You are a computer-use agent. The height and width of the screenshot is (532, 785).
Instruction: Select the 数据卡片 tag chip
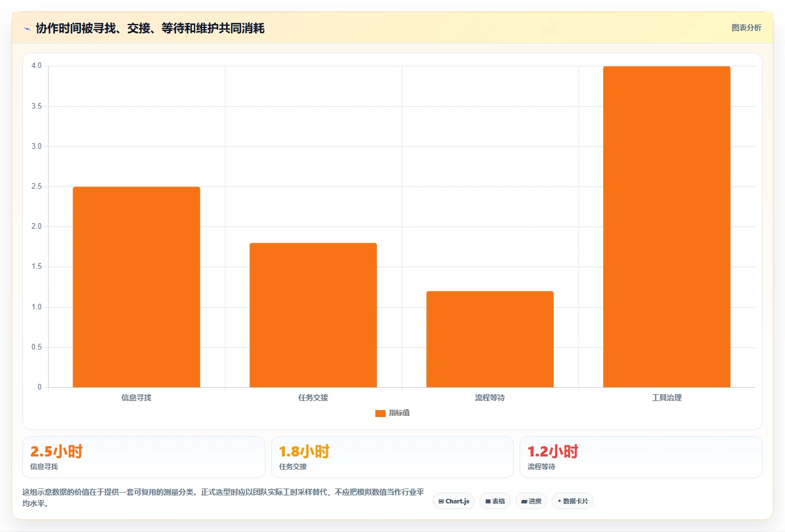[x=573, y=501]
